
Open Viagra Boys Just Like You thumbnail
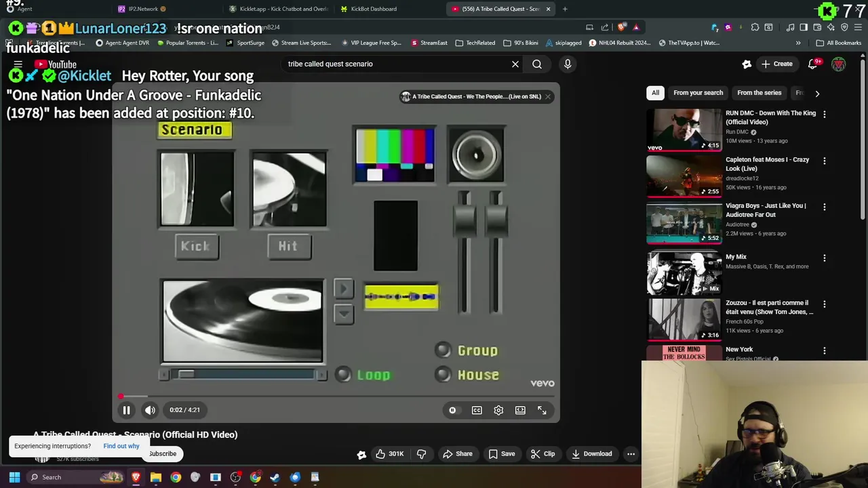coord(684,222)
